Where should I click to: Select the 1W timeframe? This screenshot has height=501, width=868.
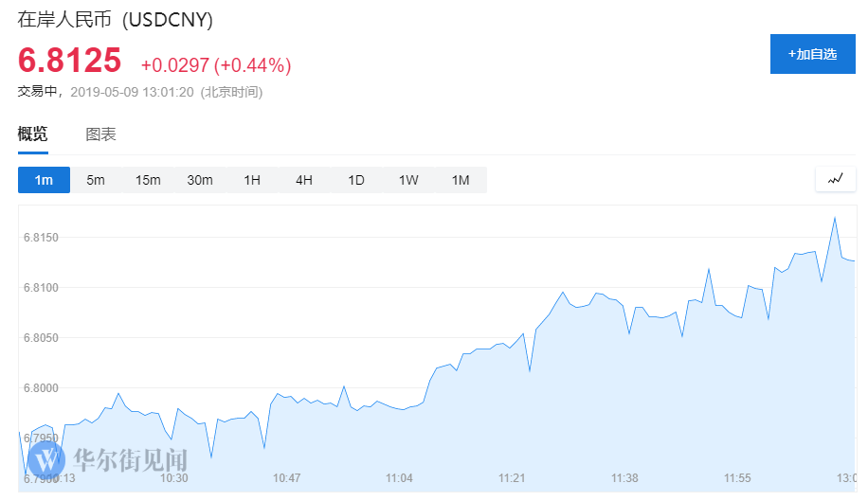[408, 180]
